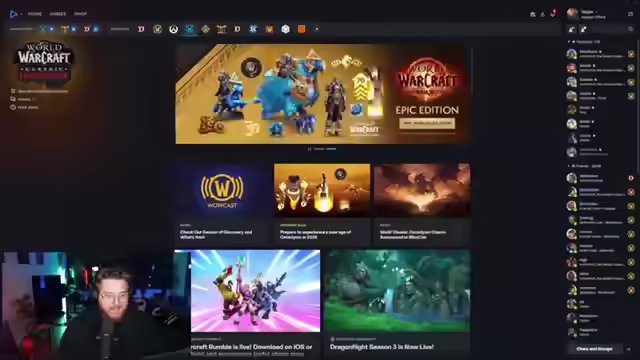Viewport: 640px width, 360px height.
Task: Open the Battle.net logo menu
Action: pyautogui.click(x=13, y=14)
